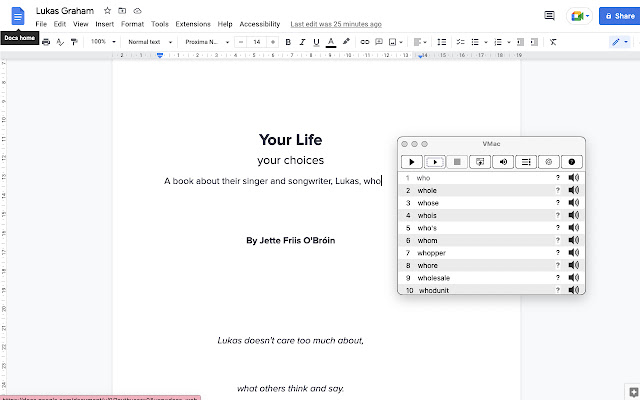Viewport: 640px width, 400px height.
Task: Toggle underline formatting
Action: tap(317, 42)
